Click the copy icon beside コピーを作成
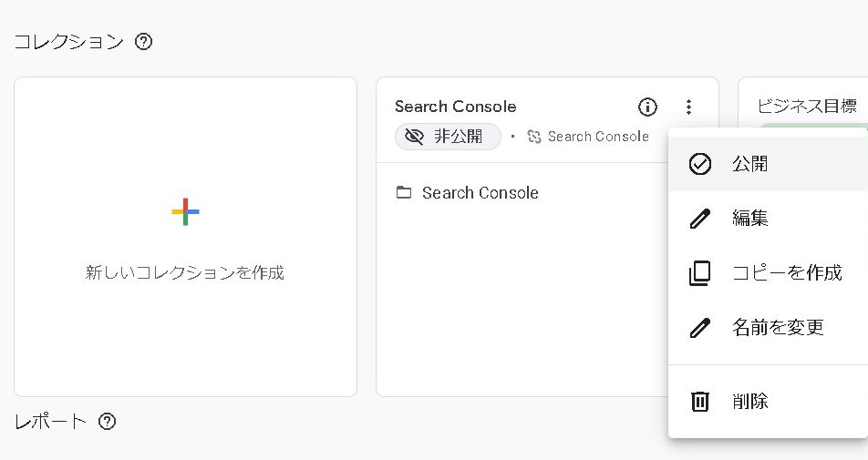The height and width of the screenshot is (460, 868). point(699,272)
